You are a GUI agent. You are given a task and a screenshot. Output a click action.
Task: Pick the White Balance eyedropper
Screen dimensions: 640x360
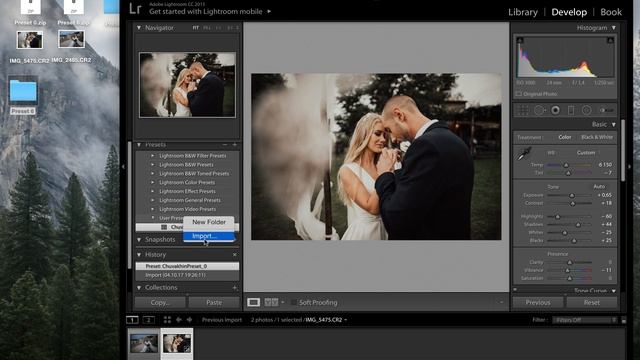[524, 154]
